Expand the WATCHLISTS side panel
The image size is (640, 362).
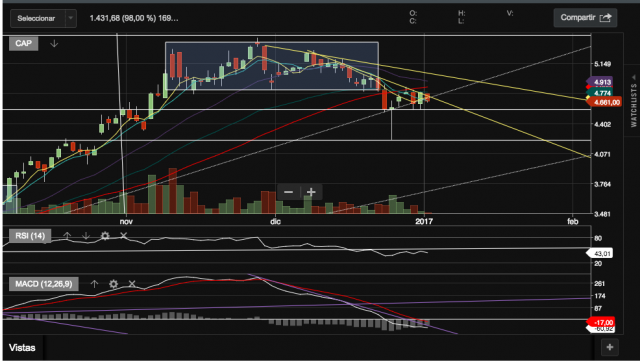[x=633, y=100]
